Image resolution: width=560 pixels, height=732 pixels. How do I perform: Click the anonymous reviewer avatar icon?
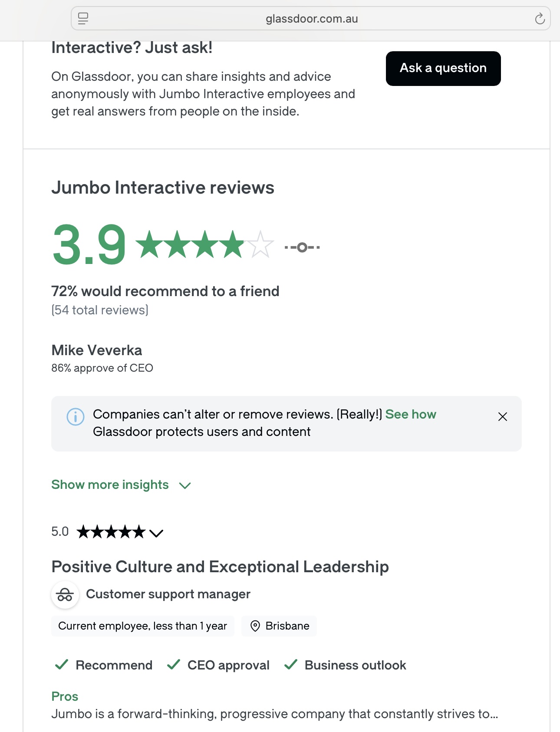[x=65, y=594]
